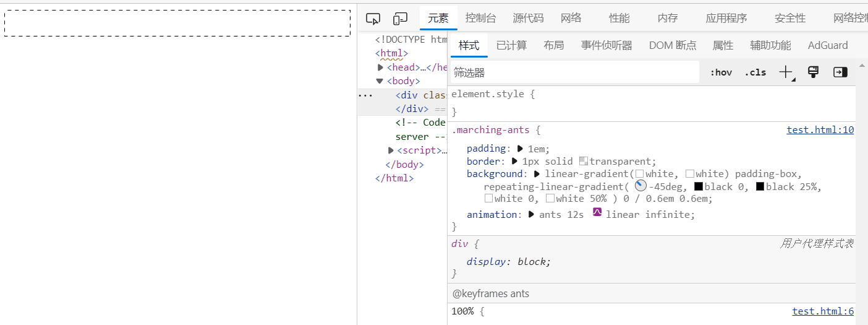Image resolution: width=868 pixels, height=325 pixels.
Task: Go to the 网络 tab
Action: pyautogui.click(x=571, y=18)
